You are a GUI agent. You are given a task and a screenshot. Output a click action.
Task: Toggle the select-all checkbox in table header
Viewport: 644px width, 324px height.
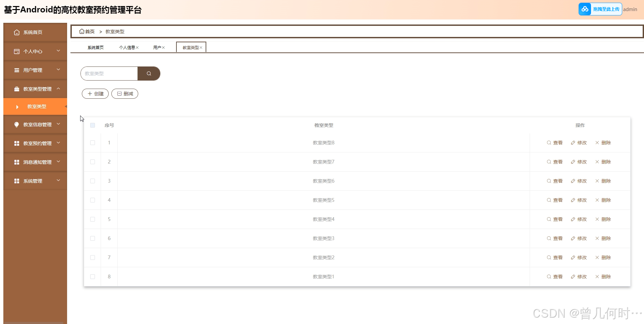point(93,125)
